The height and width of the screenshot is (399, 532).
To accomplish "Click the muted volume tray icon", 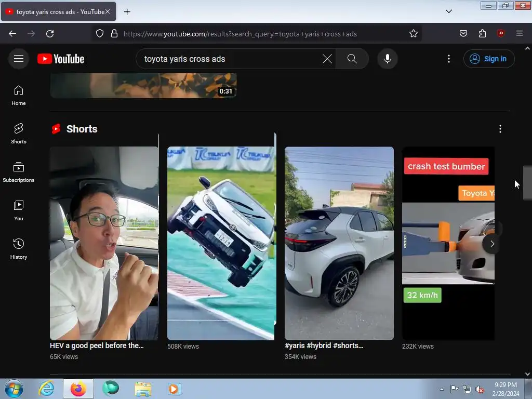I will pos(480,389).
